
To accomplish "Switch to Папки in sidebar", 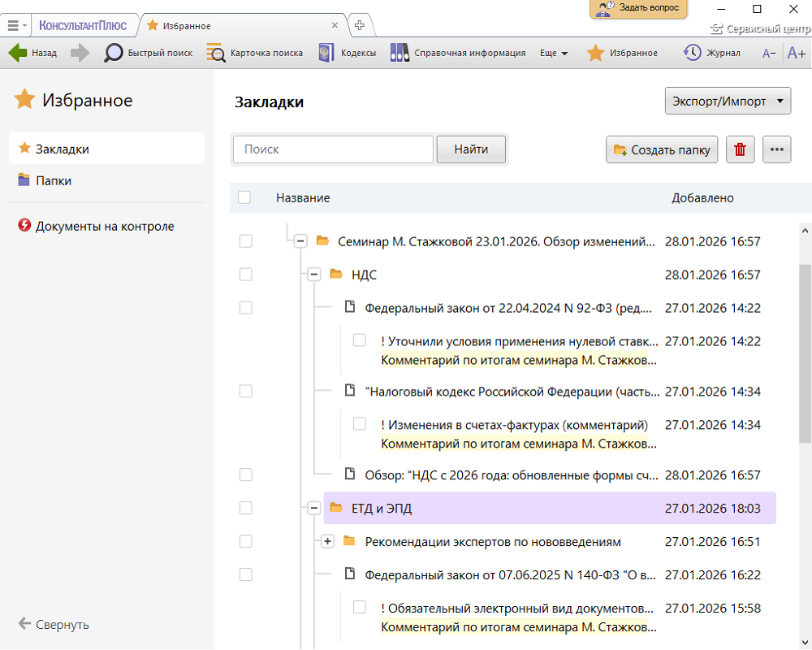I will pos(54,180).
